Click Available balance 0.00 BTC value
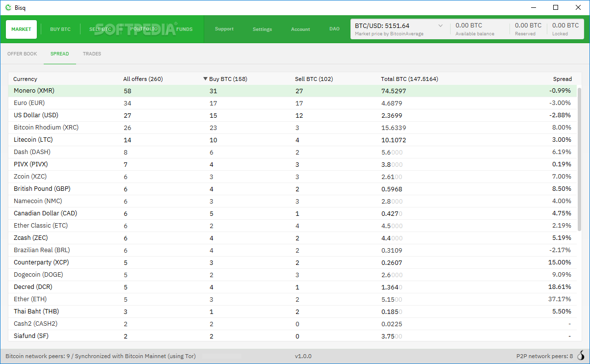Image resolution: width=590 pixels, height=364 pixels. 469,26
